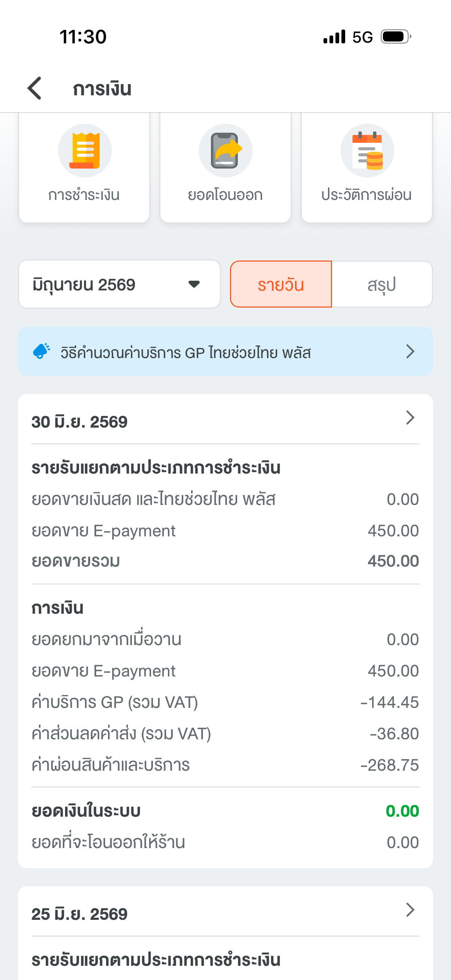The width and height of the screenshot is (451, 980).
Task: Open the การชำระเงิน receipt icon
Action: click(x=85, y=151)
